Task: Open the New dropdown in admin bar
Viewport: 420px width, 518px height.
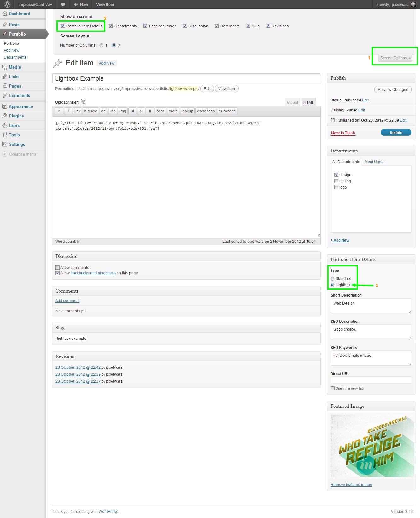Action: click(x=81, y=4)
